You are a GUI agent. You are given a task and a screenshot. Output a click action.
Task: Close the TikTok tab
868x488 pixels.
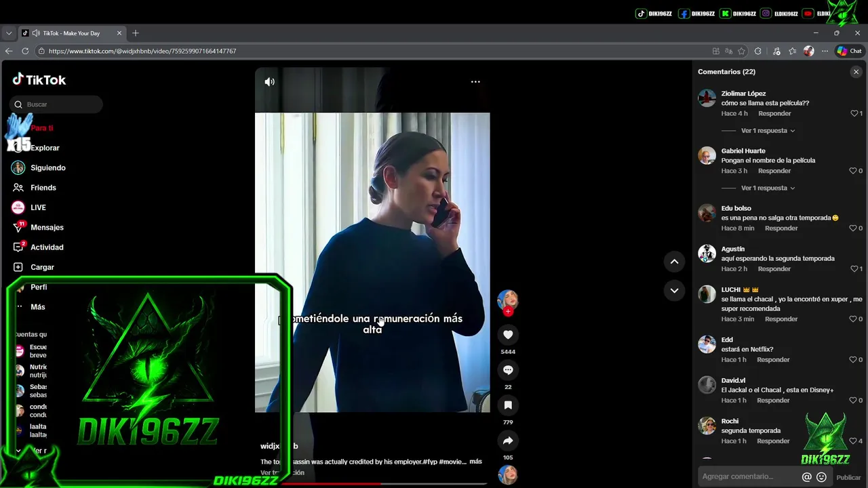pos(119,33)
